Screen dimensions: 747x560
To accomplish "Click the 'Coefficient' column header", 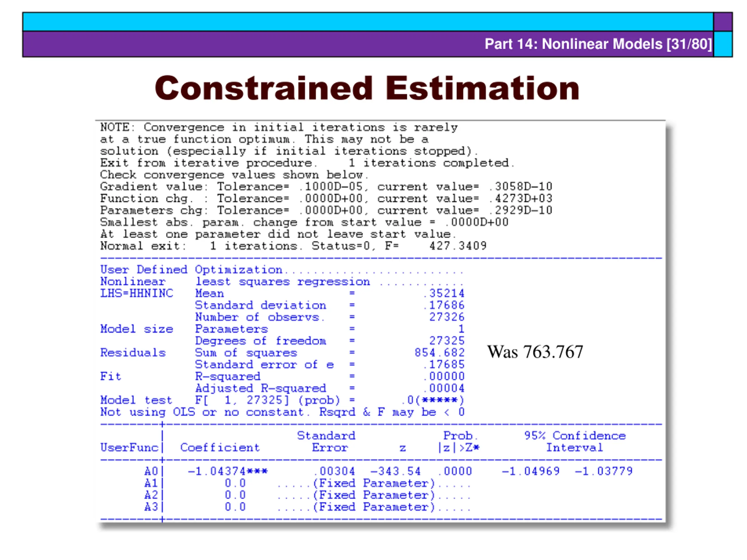I will (x=220, y=448).
